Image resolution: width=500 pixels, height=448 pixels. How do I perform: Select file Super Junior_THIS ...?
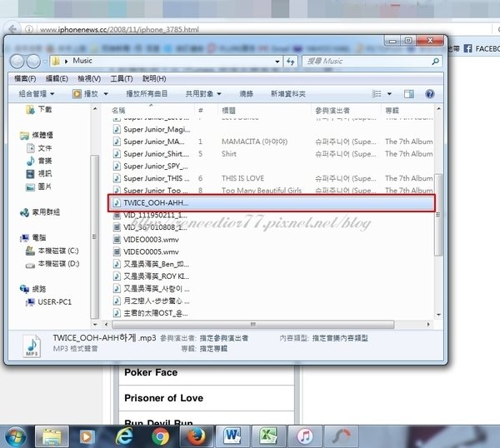coord(152,178)
